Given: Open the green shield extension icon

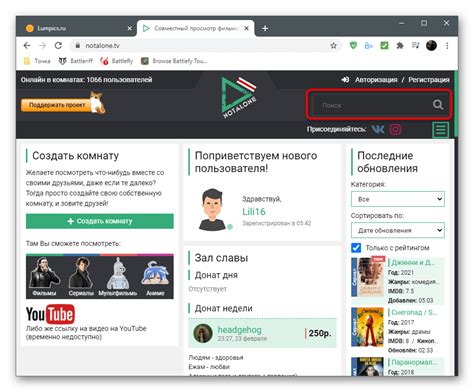Looking at the screenshot, I should pos(353,45).
